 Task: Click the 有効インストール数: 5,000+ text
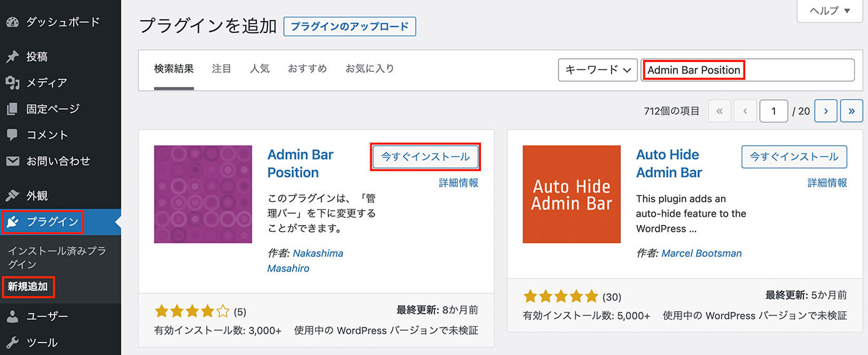pos(587,316)
